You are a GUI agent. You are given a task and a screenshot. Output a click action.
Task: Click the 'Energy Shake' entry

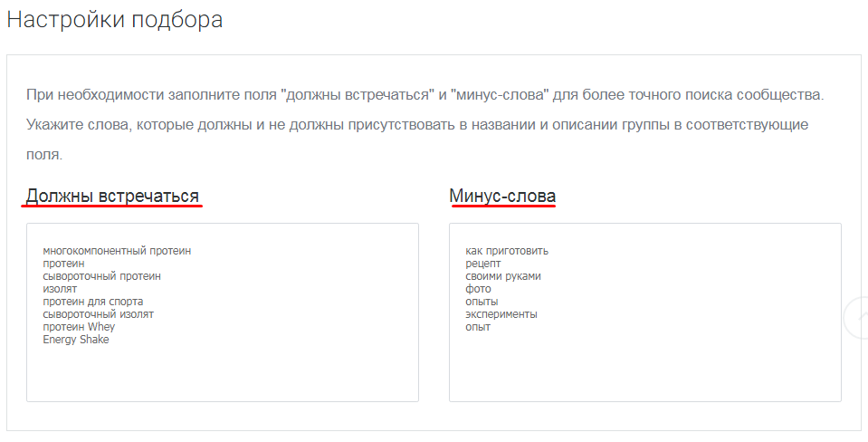pos(75,340)
